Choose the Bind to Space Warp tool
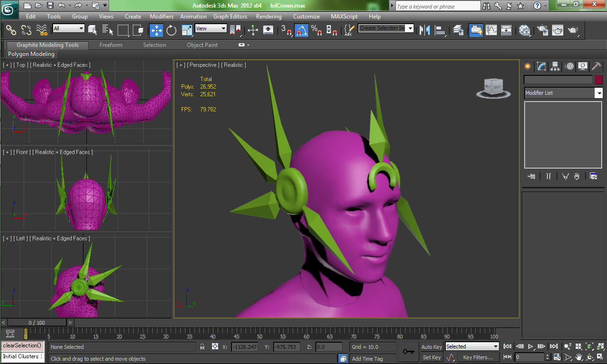The image size is (607, 364). point(42,30)
